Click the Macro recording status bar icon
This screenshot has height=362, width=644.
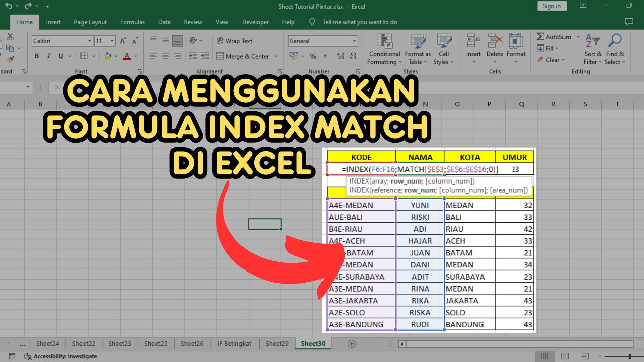12,356
